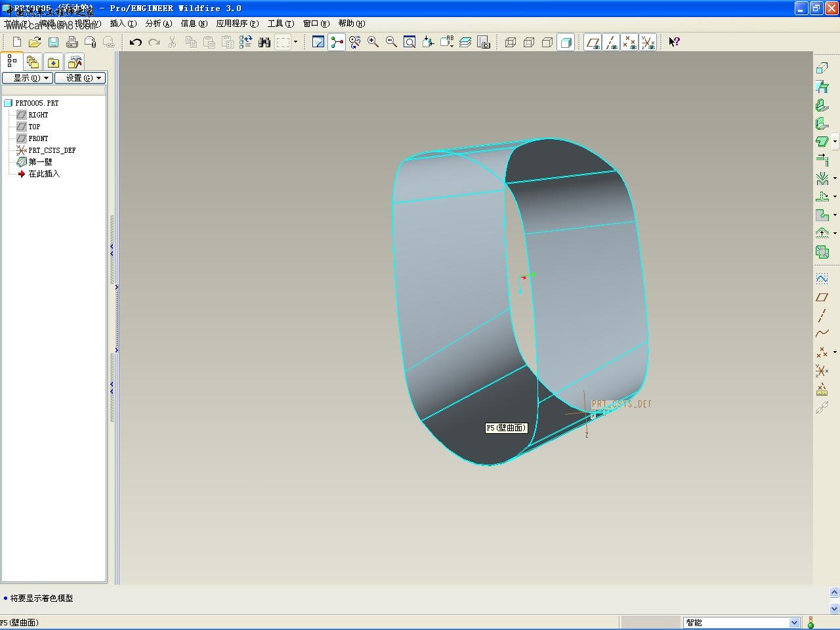Viewport: 840px width, 630px height.
Task: Select the Datum Plane tool
Action: coord(822,297)
